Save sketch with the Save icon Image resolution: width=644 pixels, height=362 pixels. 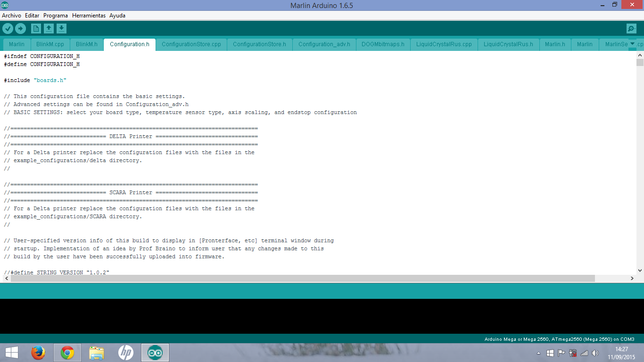(x=61, y=28)
